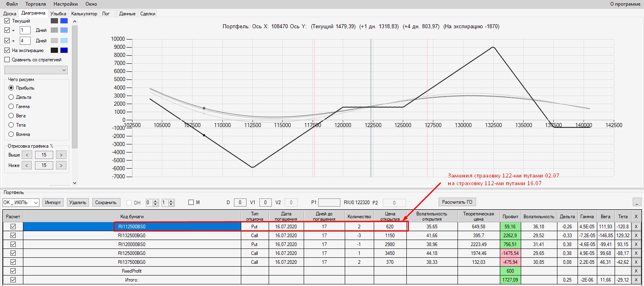644x286 pixels.
Task: Select the Вега radio button
Action: coord(11,116)
